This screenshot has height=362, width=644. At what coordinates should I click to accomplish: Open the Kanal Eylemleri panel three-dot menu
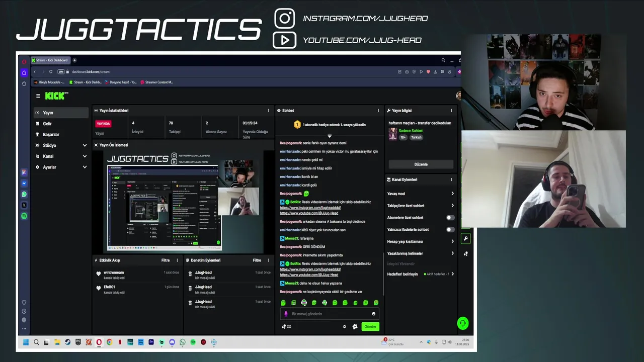click(x=451, y=179)
